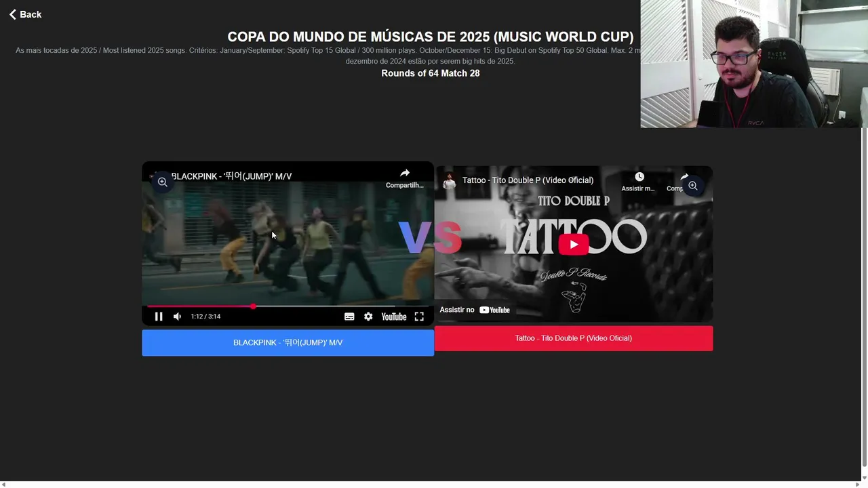The width and height of the screenshot is (868, 488).
Task: Click Assistir mais tarde clock icon
Action: tap(639, 181)
